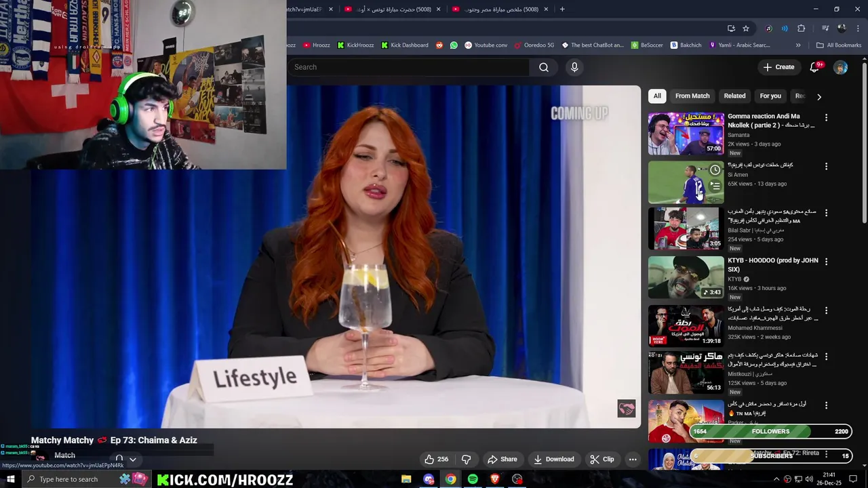
Task: Open Chrome media control icon
Action: 825,28
